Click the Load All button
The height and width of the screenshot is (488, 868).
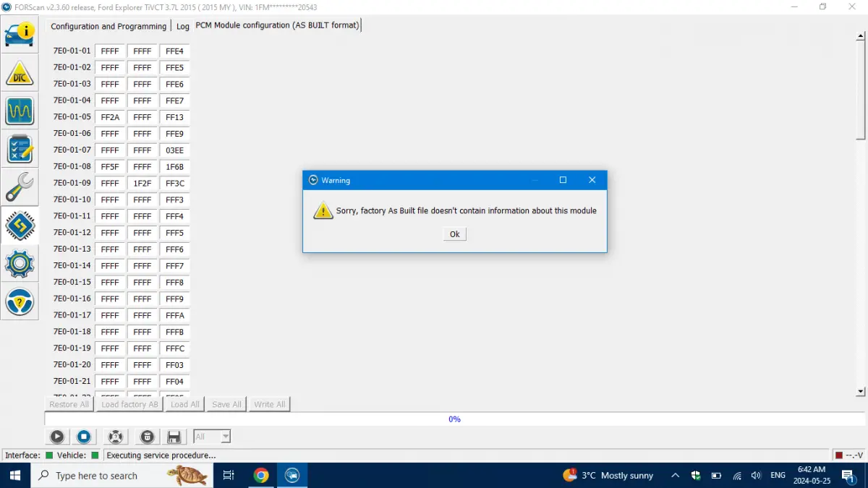click(184, 404)
